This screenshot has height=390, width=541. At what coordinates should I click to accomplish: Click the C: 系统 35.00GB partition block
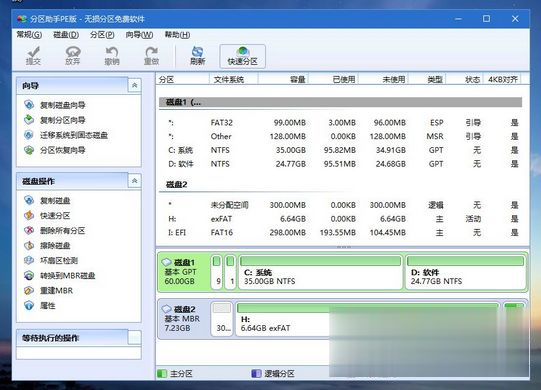coord(321,272)
